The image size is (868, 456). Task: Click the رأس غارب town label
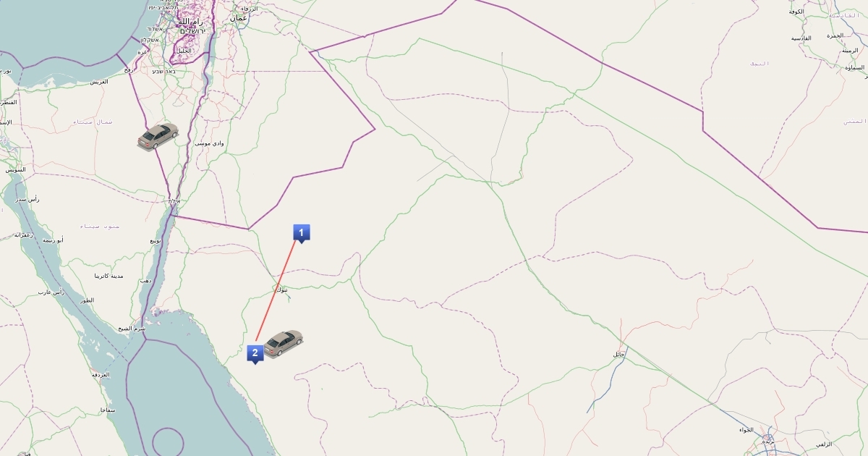coord(52,292)
